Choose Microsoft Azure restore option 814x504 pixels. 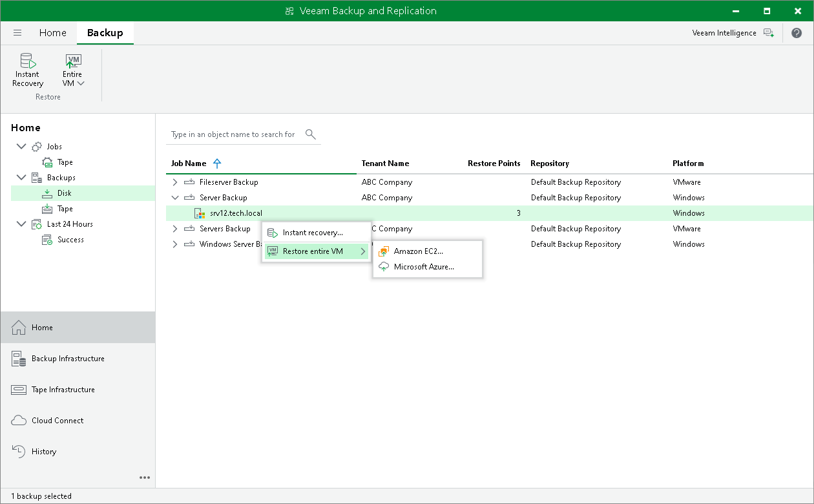428,266
